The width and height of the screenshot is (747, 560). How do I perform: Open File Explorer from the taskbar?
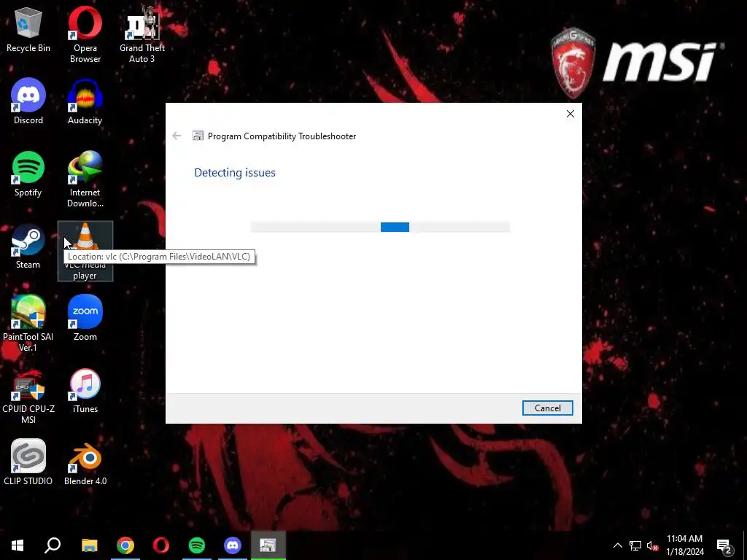click(89, 545)
